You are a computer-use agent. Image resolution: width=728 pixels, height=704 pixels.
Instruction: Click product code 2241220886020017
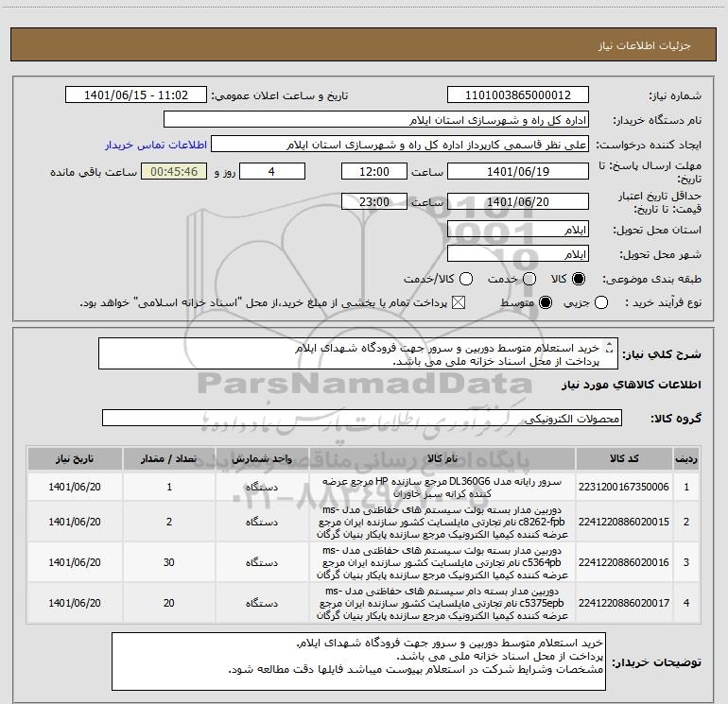(x=624, y=603)
